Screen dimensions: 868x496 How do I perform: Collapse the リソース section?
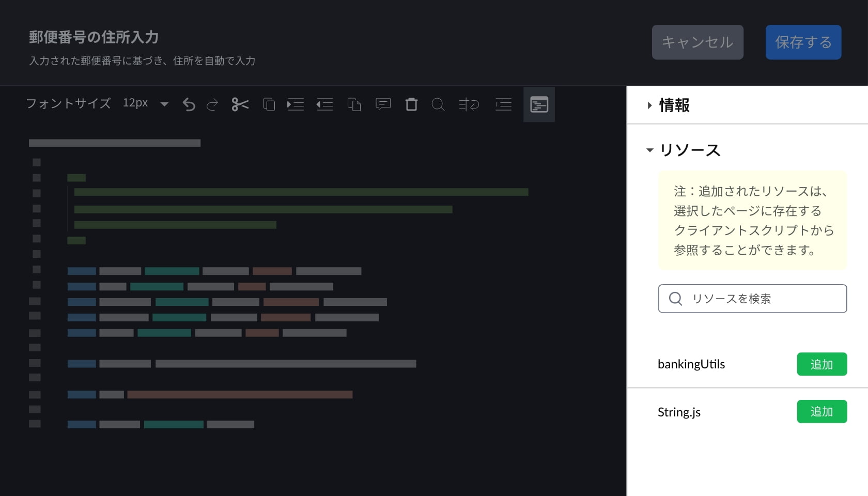coord(649,150)
